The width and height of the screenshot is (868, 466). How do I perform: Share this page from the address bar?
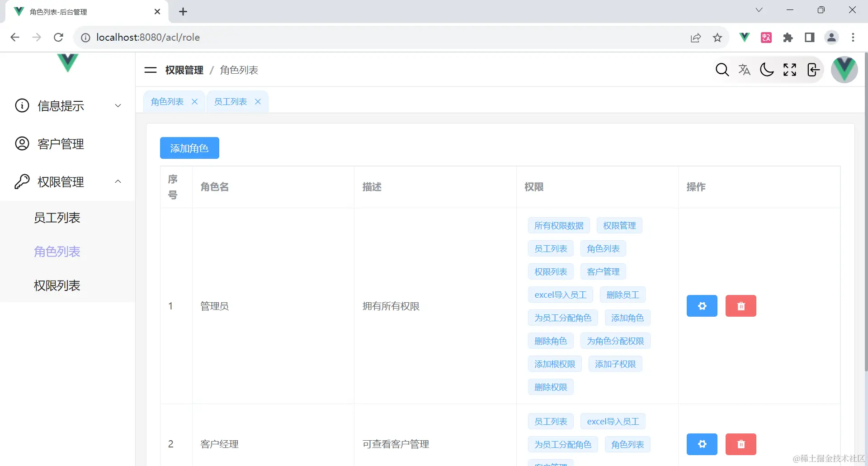(696, 38)
